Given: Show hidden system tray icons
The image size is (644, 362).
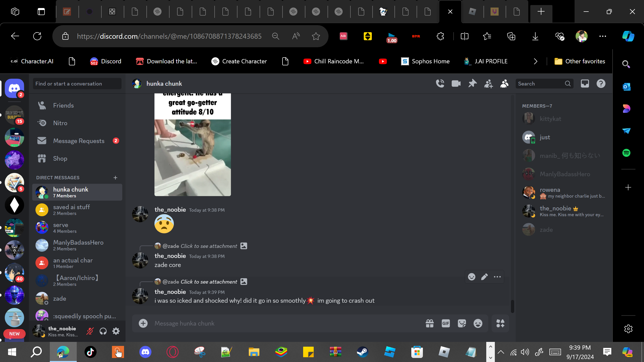Looking at the screenshot, I should tap(501, 352).
